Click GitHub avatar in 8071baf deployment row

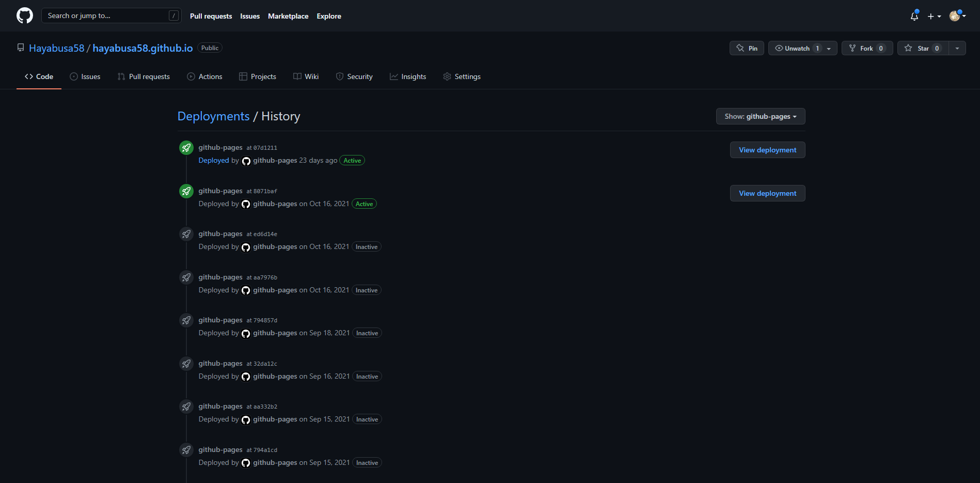tap(246, 204)
